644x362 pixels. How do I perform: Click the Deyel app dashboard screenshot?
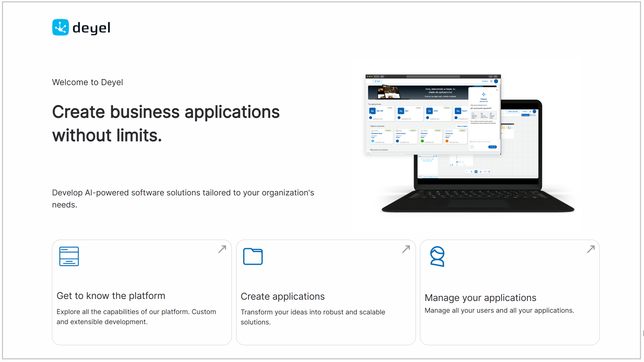(x=433, y=115)
